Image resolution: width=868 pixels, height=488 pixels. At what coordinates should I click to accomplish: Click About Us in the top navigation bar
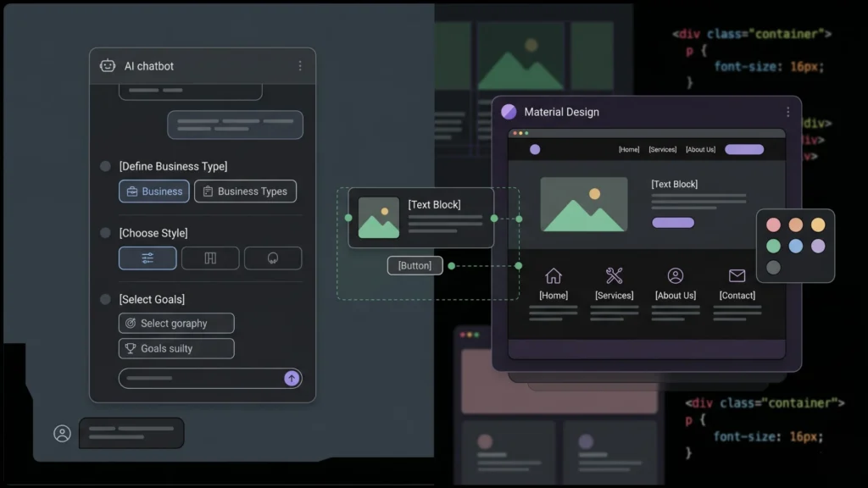click(x=701, y=148)
